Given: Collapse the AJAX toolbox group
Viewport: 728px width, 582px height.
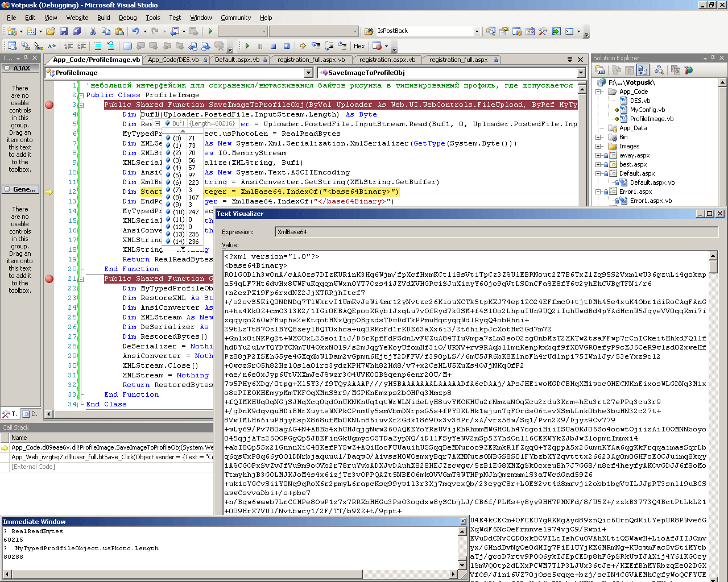Looking at the screenshot, I should click(7, 68).
